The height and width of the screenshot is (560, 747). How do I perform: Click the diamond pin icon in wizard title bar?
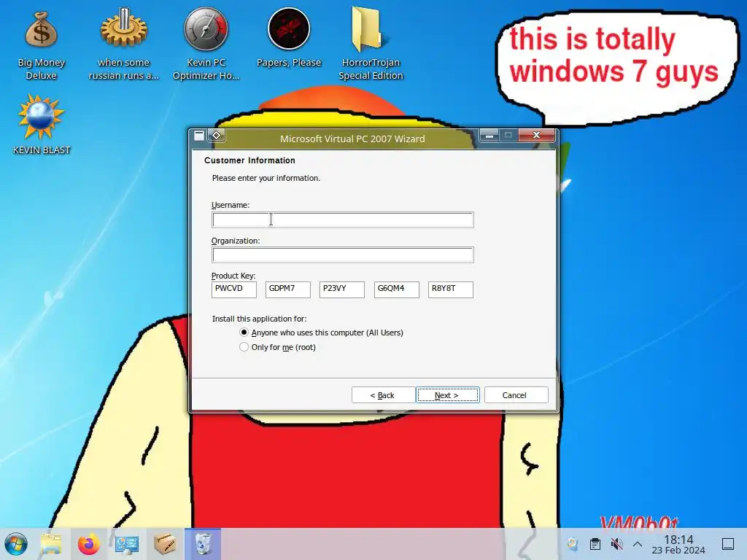pyautogui.click(x=216, y=136)
